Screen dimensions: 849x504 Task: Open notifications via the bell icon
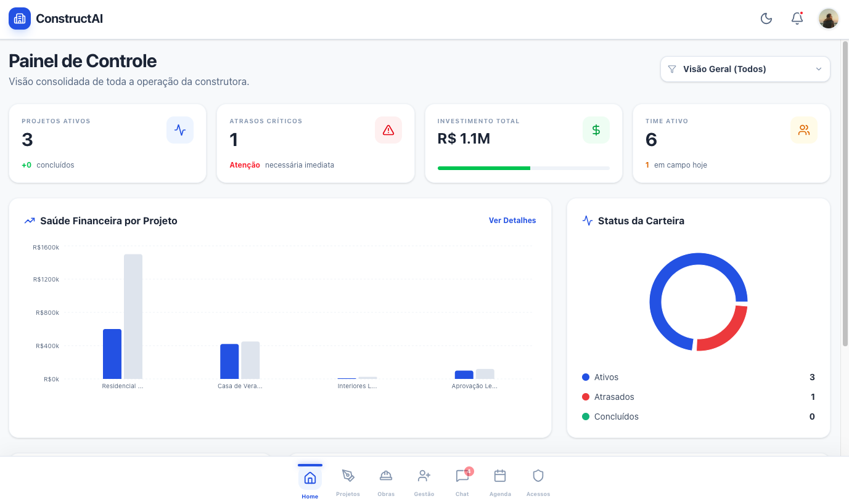[797, 18]
